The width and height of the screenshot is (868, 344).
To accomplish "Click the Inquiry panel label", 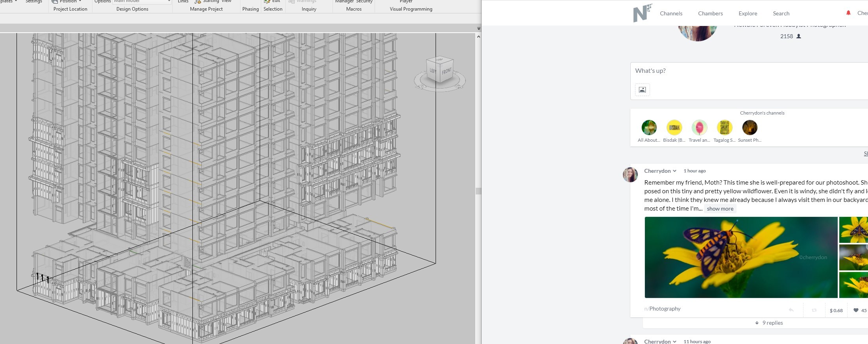I will tap(309, 9).
